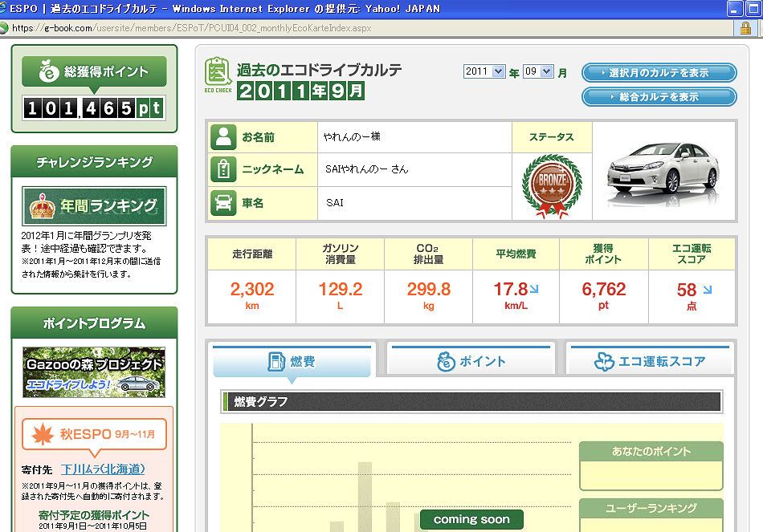
Task: Click 選択月のカルテを表示 button
Action: click(x=659, y=73)
